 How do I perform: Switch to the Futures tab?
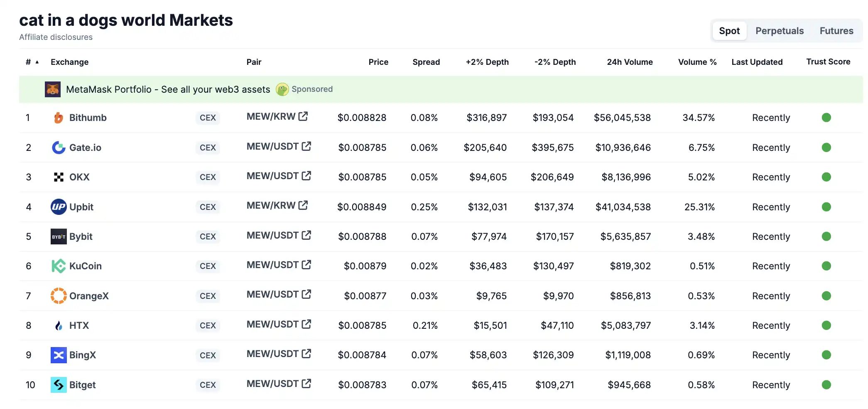[836, 31]
